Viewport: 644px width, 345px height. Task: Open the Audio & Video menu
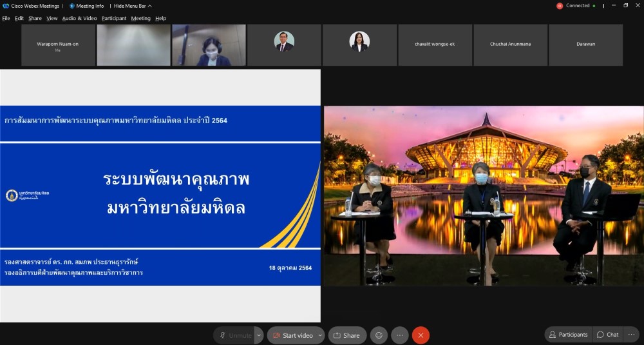pyautogui.click(x=79, y=18)
